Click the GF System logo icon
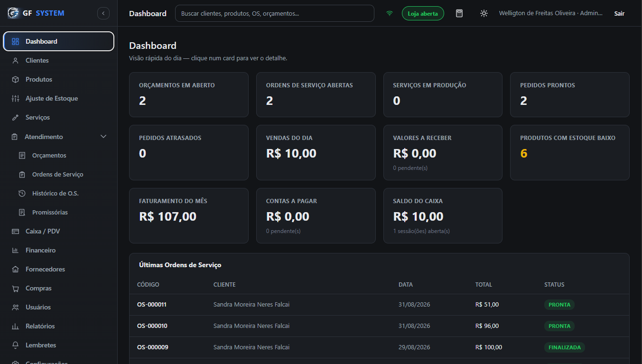 point(13,13)
